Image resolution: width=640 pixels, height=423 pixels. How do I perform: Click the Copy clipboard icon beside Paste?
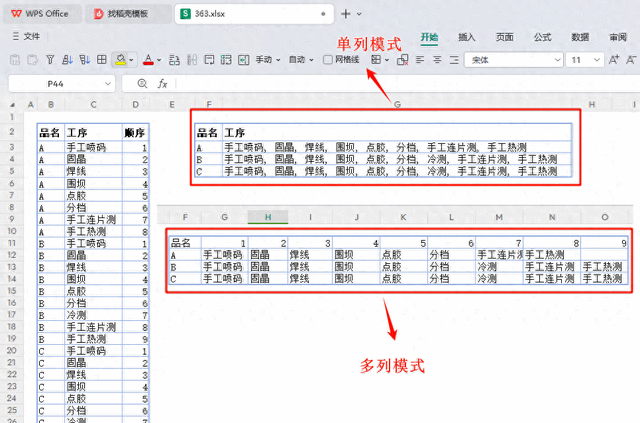click(x=32, y=60)
